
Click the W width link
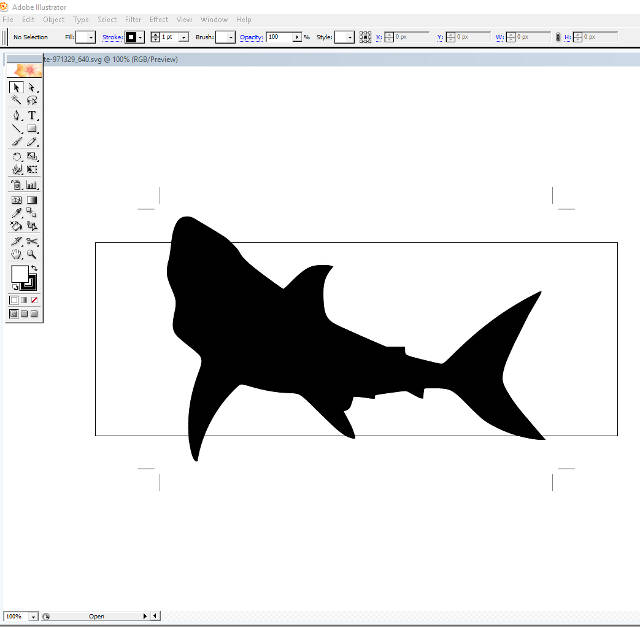pyautogui.click(x=500, y=37)
